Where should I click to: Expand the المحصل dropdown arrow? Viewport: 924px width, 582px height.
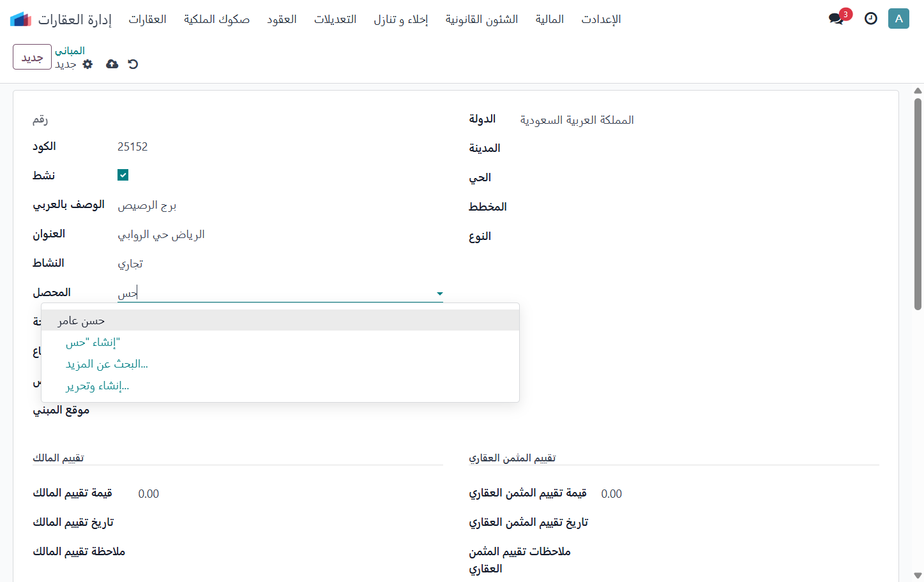click(x=439, y=294)
